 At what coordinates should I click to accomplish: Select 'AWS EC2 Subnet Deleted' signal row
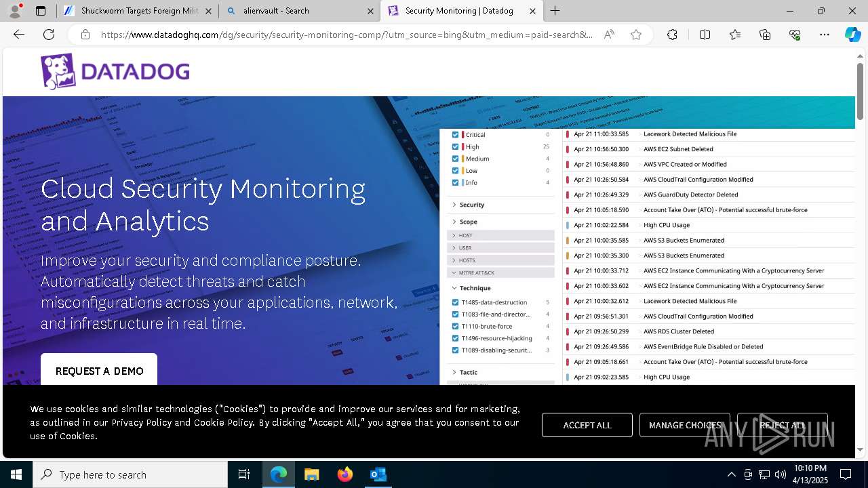(709, 149)
